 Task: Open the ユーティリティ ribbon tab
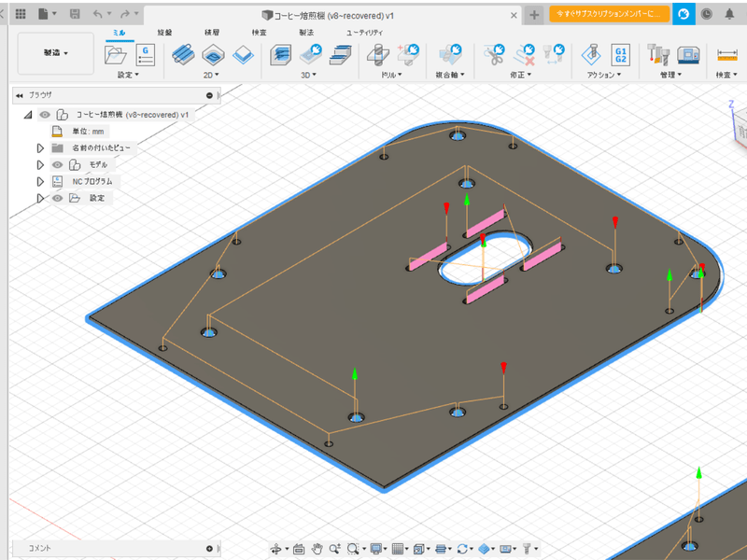363,32
